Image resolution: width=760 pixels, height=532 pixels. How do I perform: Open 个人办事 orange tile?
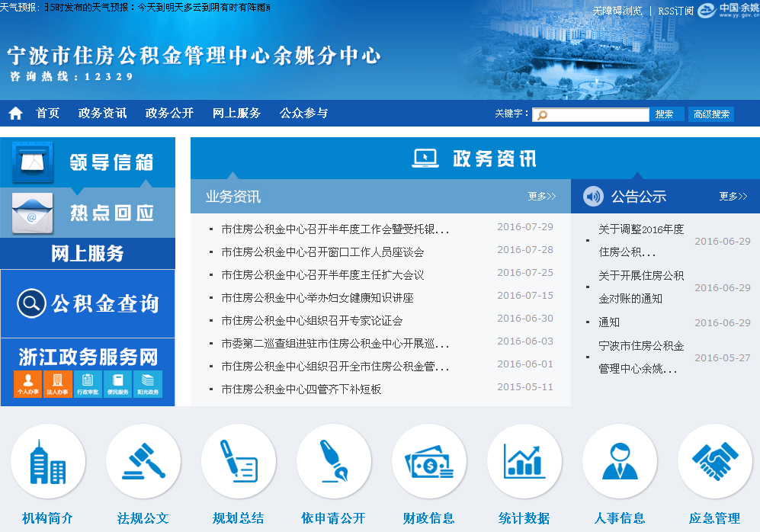28,384
